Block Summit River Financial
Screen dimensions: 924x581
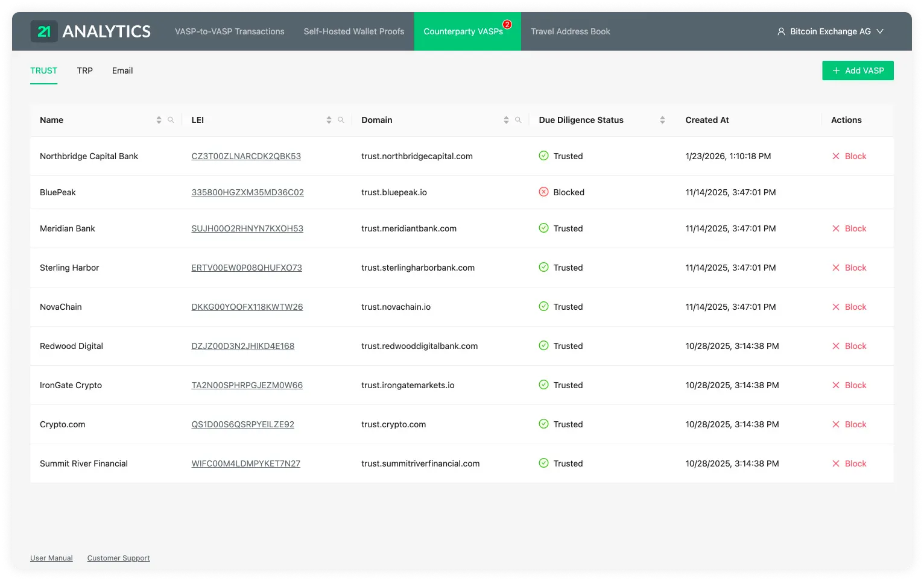(x=849, y=463)
